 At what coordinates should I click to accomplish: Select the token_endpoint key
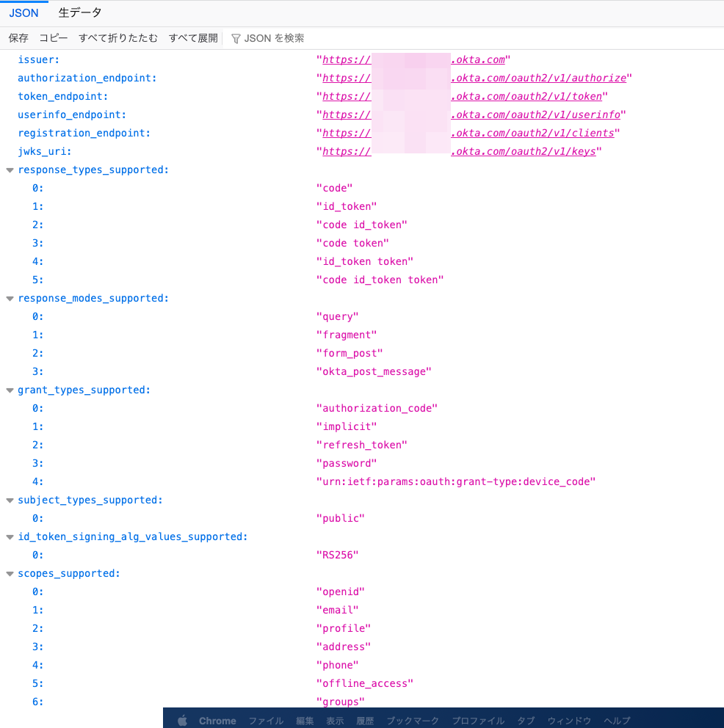tap(62, 97)
